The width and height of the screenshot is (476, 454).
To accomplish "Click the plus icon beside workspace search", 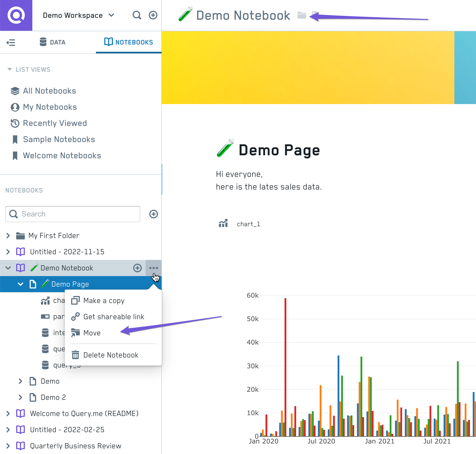I will pos(153,15).
